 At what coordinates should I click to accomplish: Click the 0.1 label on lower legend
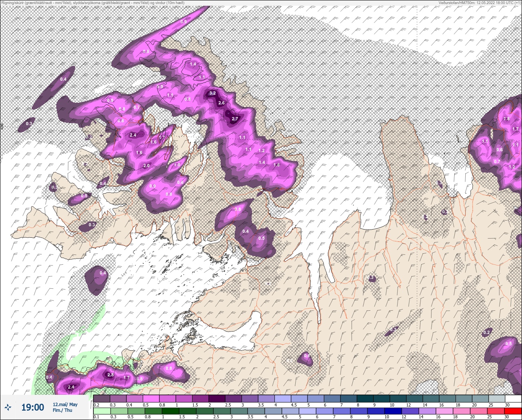coord(96,417)
